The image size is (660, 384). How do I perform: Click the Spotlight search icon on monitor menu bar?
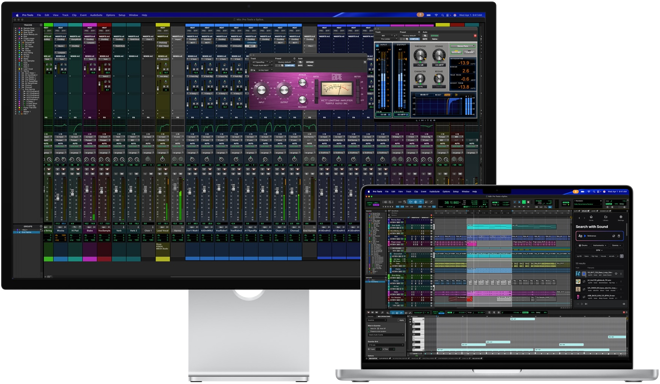442,15
